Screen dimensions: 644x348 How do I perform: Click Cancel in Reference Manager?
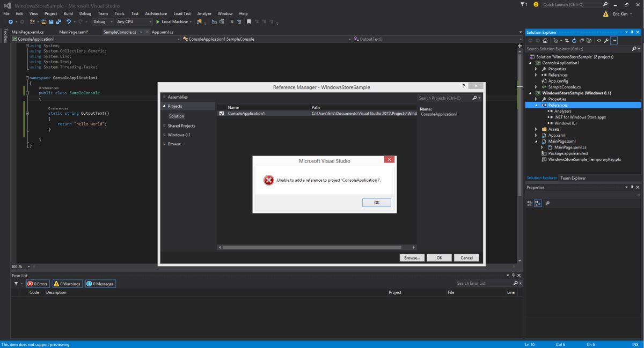point(466,257)
